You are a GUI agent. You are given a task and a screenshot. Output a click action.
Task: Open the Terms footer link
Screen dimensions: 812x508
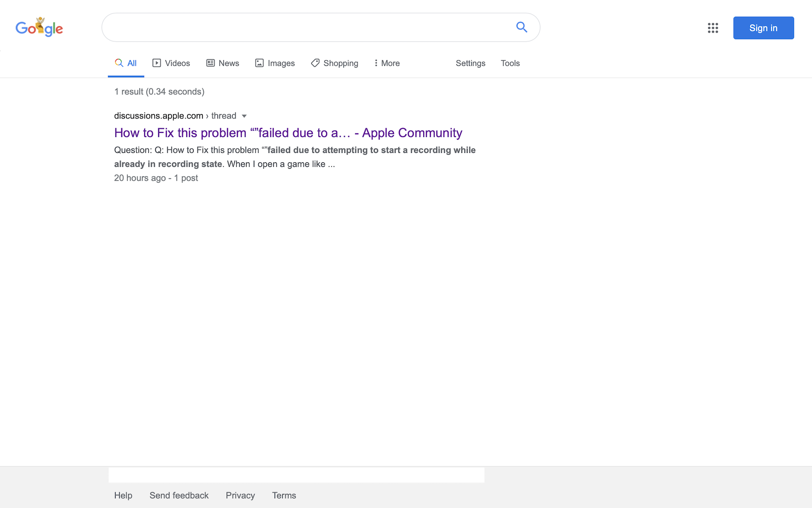[x=284, y=495]
